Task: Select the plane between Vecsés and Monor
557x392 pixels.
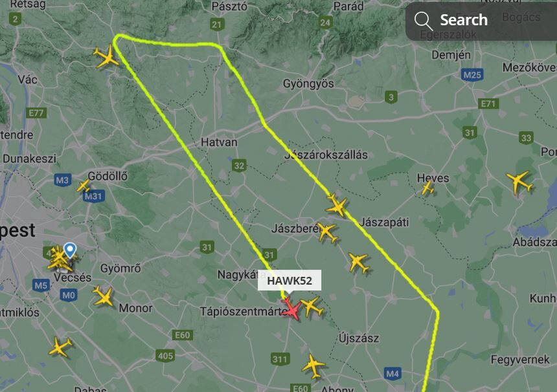Action: pos(104,296)
